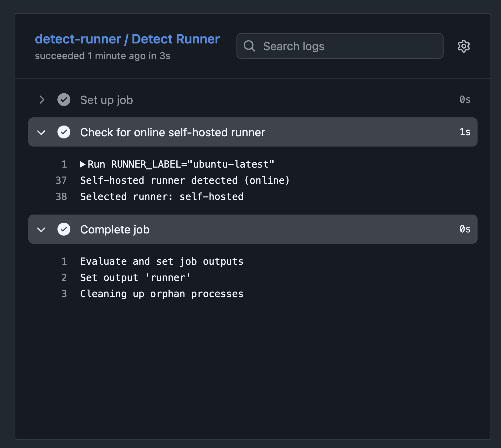Click the 'Cleaning up orphan processes' log line
501x448 pixels.
162,294
